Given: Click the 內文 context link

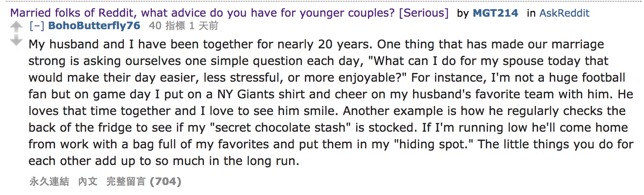Looking at the screenshot, I should (88, 182).
